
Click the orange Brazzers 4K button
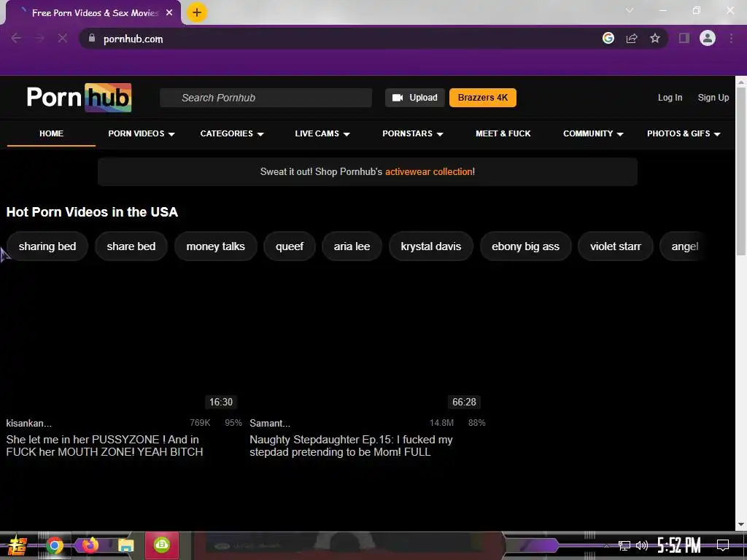[x=483, y=98]
